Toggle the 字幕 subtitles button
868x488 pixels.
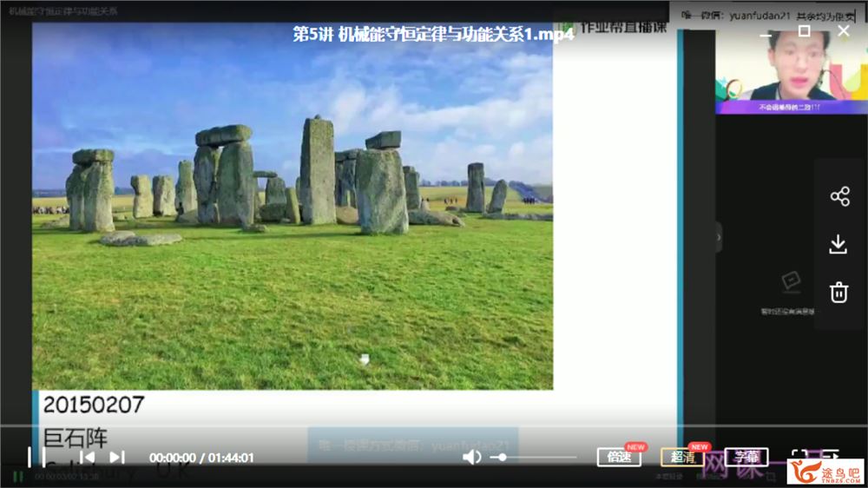pos(746,457)
